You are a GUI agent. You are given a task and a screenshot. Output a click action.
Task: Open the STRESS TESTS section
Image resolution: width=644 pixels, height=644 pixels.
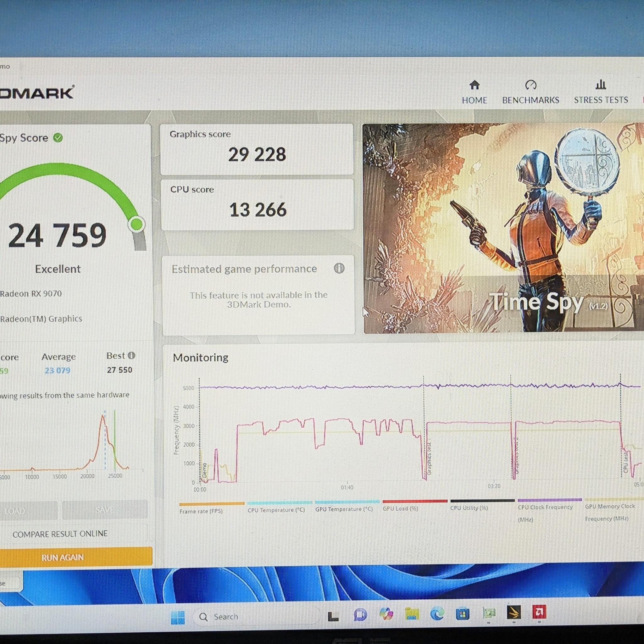[x=601, y=92]
